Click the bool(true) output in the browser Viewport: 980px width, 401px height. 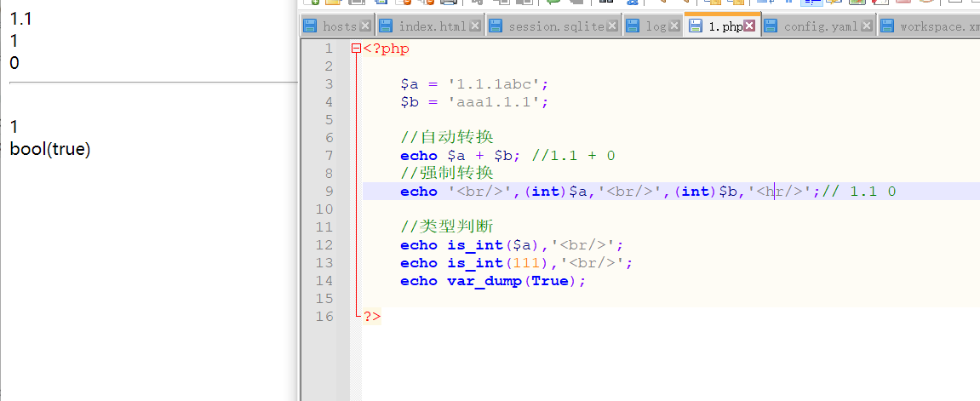pos(50,149)
